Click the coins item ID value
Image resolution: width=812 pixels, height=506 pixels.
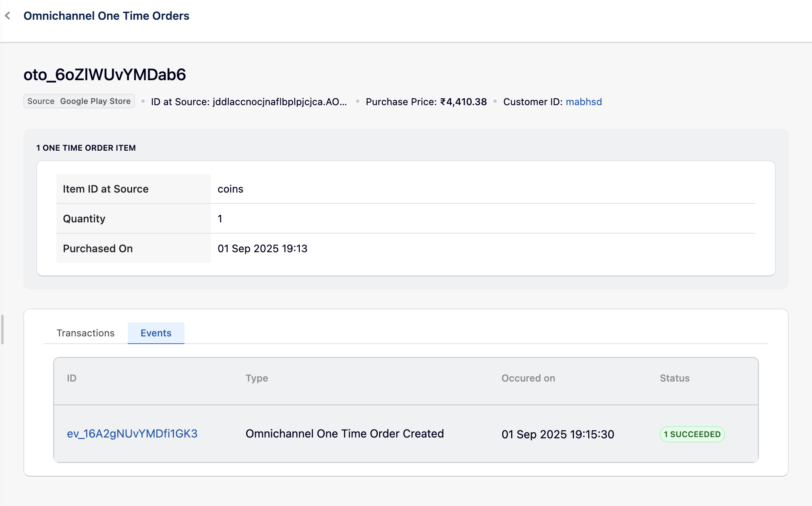(230, 189)
